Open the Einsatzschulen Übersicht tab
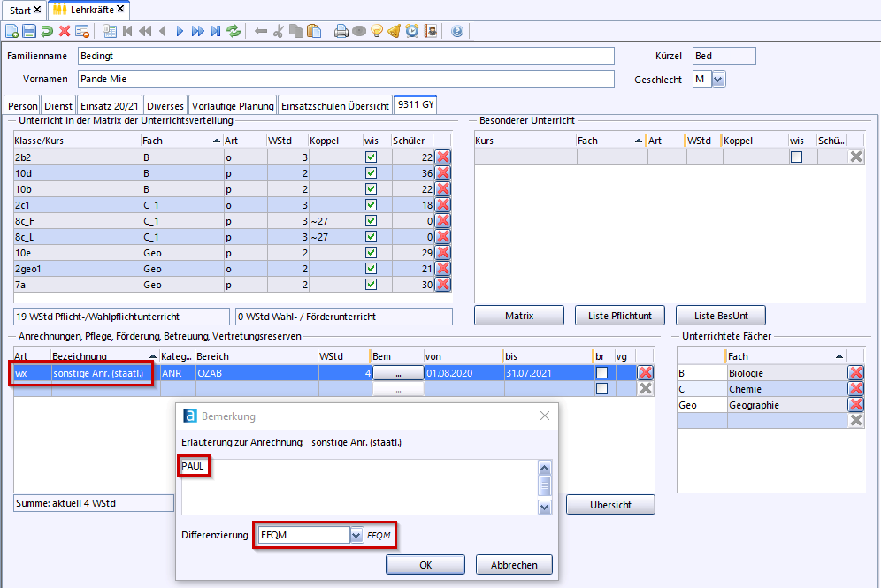 pos(335,105)
